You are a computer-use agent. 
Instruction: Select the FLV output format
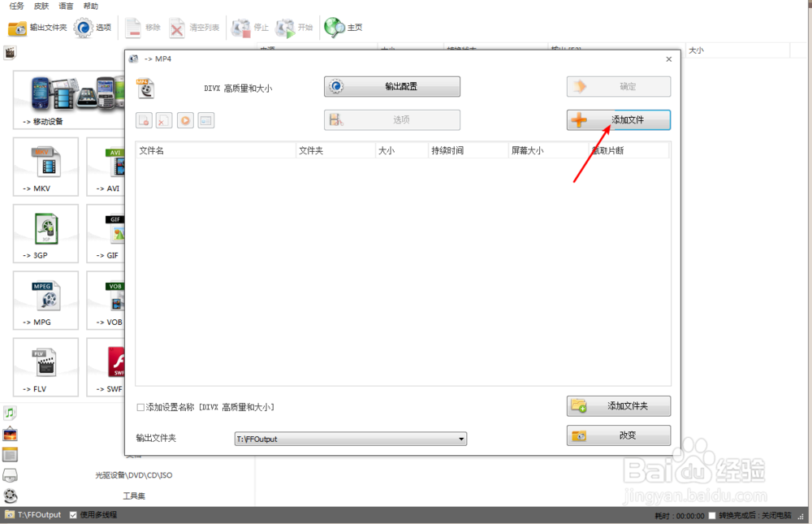click(x=45, y=366)
